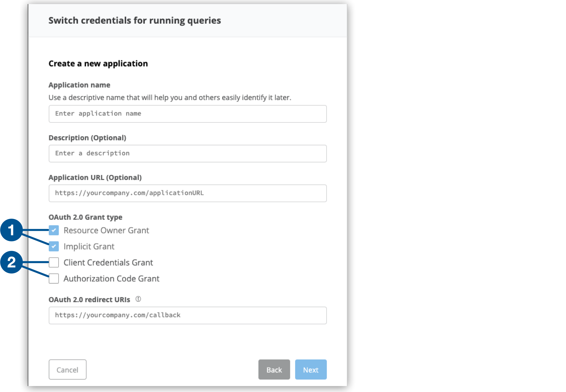This screenshot has width=566, height=392.
Task: Click the application name input field
Action: (187, 113)
